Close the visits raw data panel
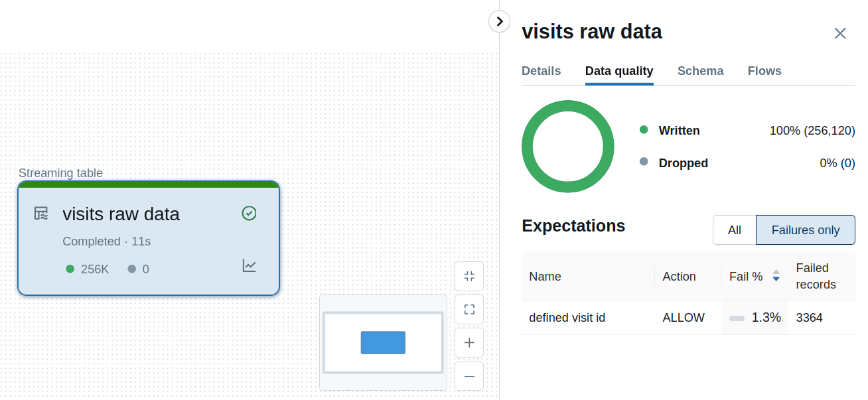 pyautogui.click(x=840, y=33)
